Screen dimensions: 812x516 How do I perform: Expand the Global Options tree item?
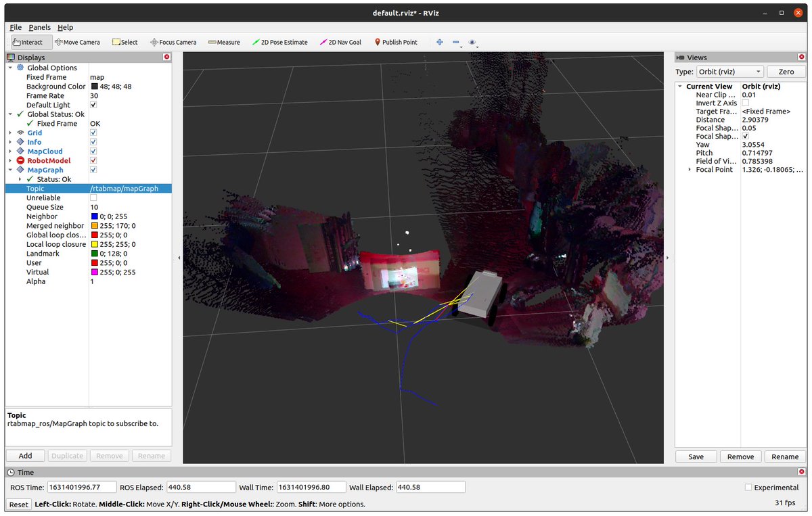[9, 68]
